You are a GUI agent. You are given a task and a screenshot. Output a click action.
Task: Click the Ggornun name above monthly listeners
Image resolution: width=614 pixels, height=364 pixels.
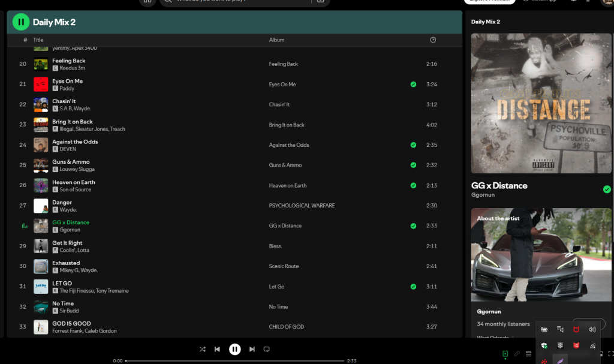point(489,311)
